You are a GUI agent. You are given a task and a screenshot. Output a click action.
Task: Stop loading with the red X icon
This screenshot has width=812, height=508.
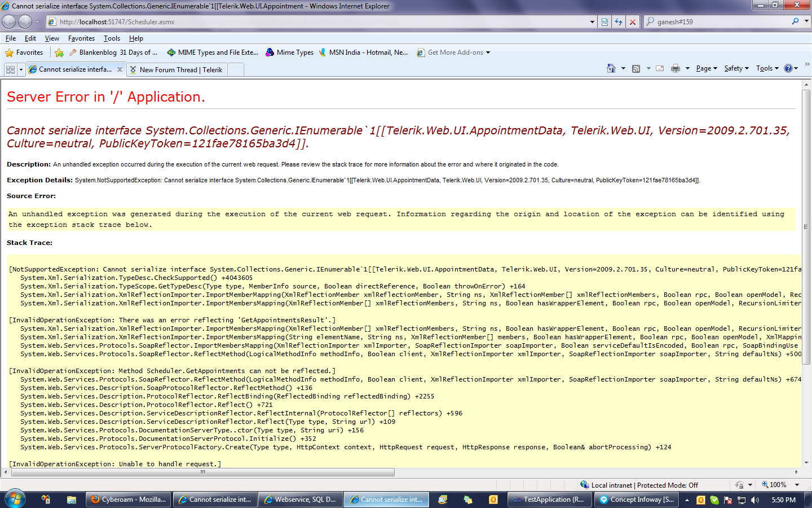coord(633,22)
